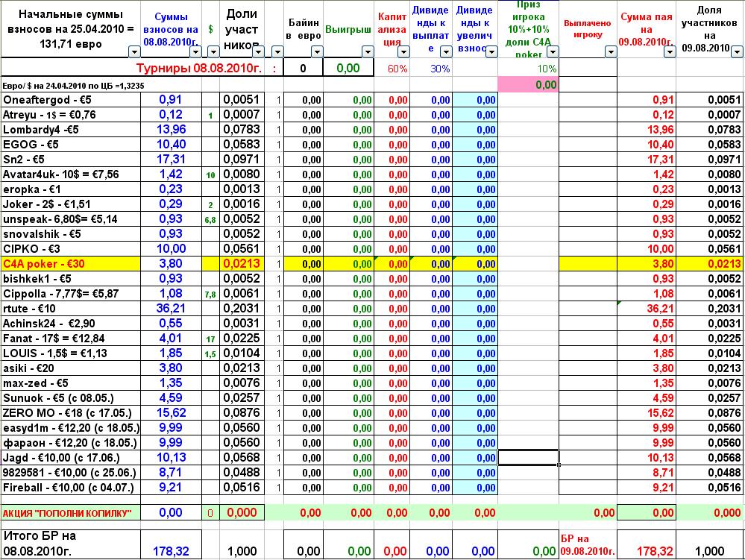Select the EGOG - €5 cell
745x560 pixels.
71,145
